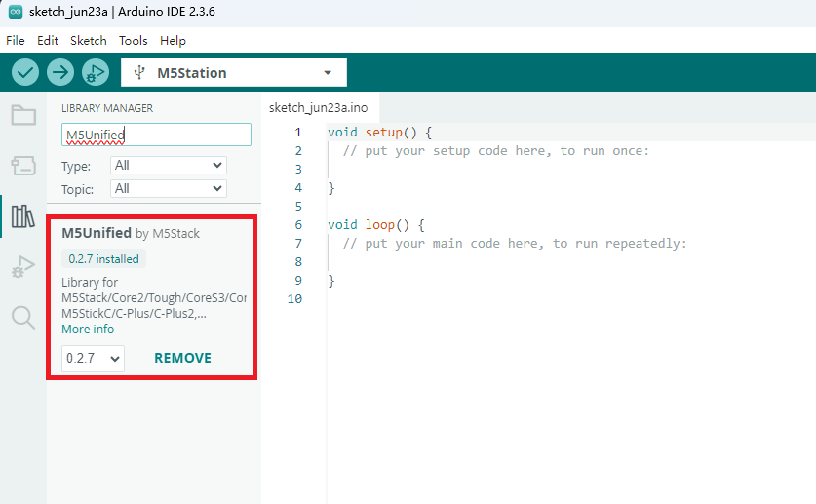
Task: Click the USB icon in the board selector
Action: [139, 72]
